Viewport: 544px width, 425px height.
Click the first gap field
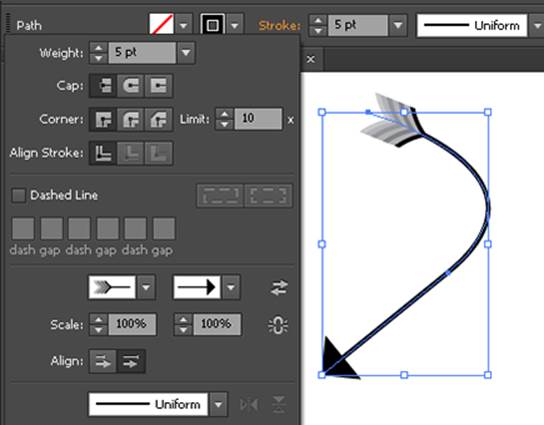(x=52, y=228)
